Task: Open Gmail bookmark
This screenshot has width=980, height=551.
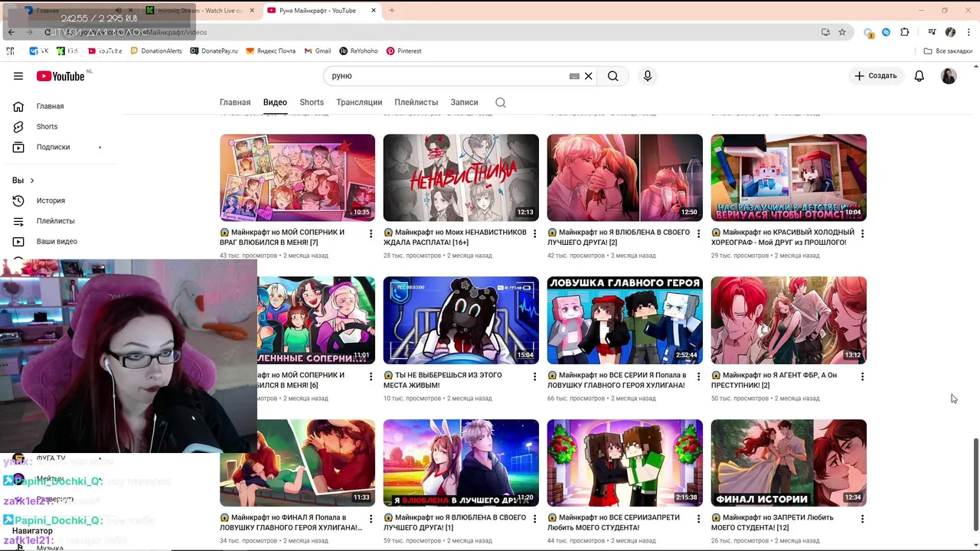Action: pyautogui.click(x=318, y=51)
